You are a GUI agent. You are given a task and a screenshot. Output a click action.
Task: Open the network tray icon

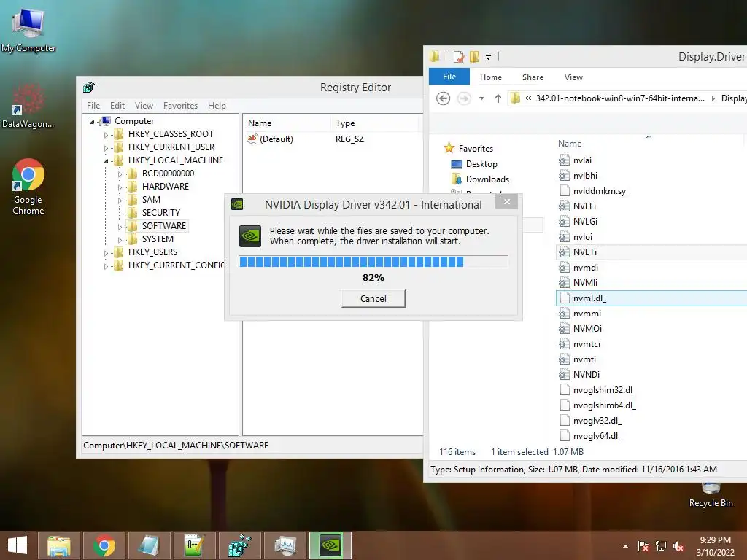coord(661,546)
